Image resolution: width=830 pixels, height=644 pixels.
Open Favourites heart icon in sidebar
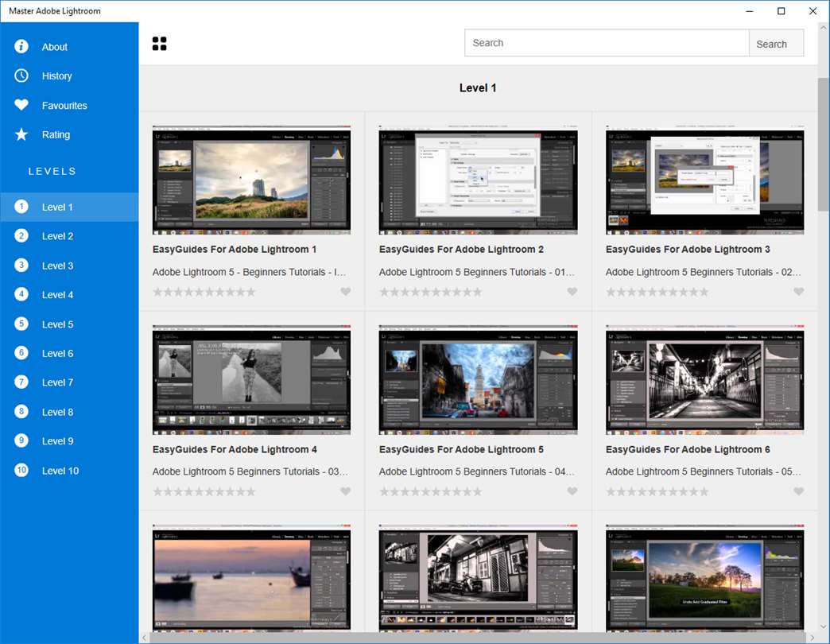[21, 105]
